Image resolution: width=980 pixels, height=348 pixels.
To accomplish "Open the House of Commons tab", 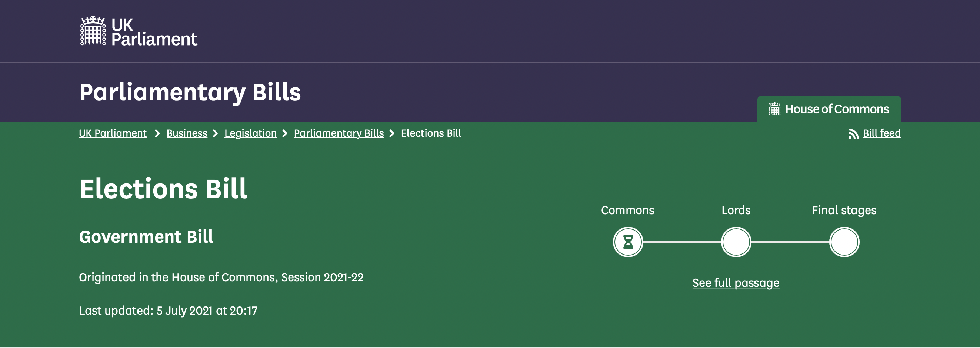I will [829, 109].
